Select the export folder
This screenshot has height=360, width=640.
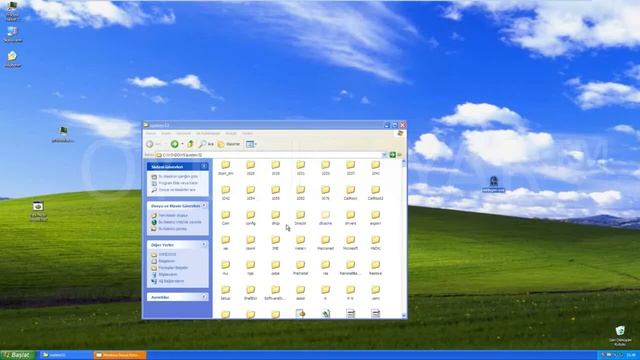(376, 218)
